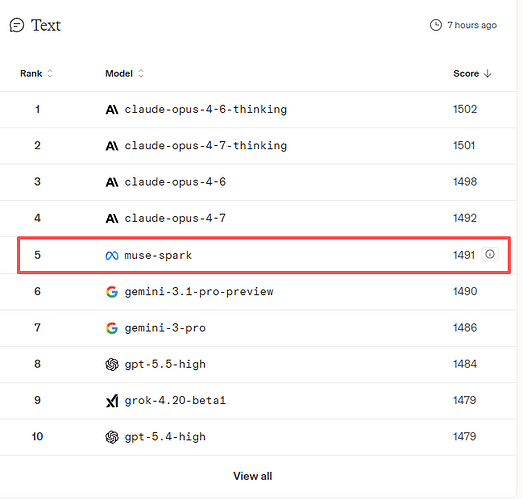Select the gpt-5.4-high row score 1479
Viewport: 523px width, 499px height.
[465, 437]
